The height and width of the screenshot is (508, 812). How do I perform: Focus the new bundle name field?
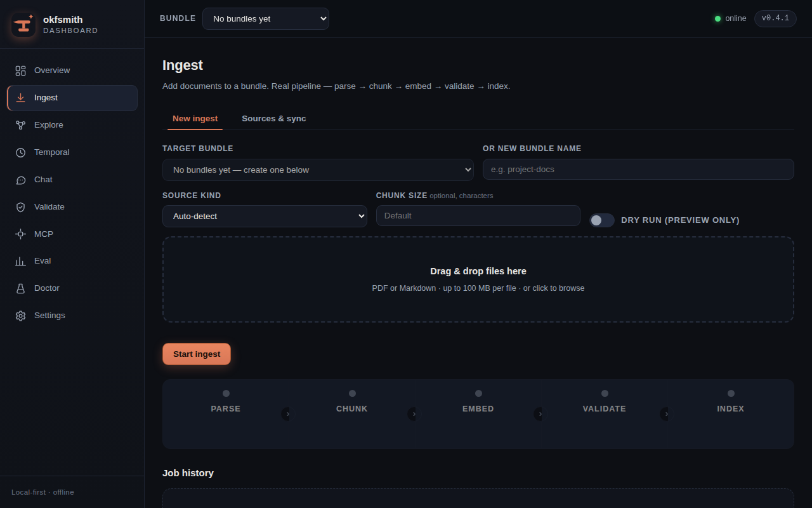(x=638, y=170)
